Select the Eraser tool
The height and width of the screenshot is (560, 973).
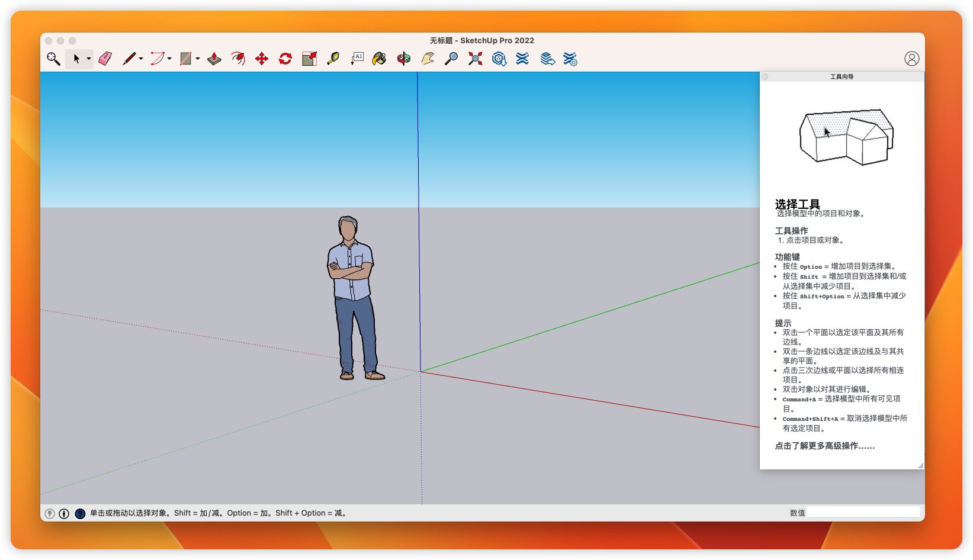coord(105,59)
